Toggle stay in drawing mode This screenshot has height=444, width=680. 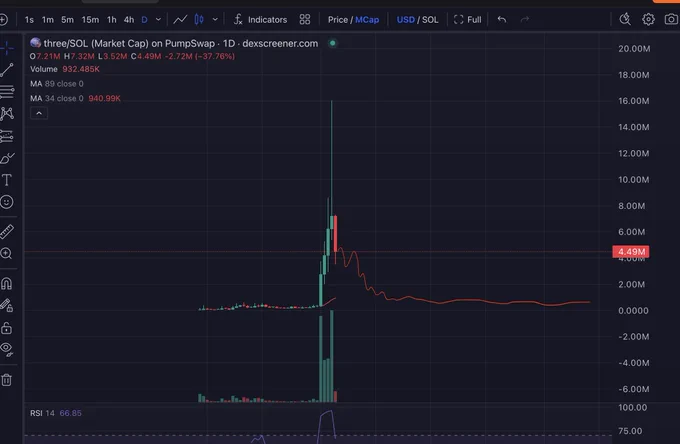pyautogui.click(x=7, y=306)
